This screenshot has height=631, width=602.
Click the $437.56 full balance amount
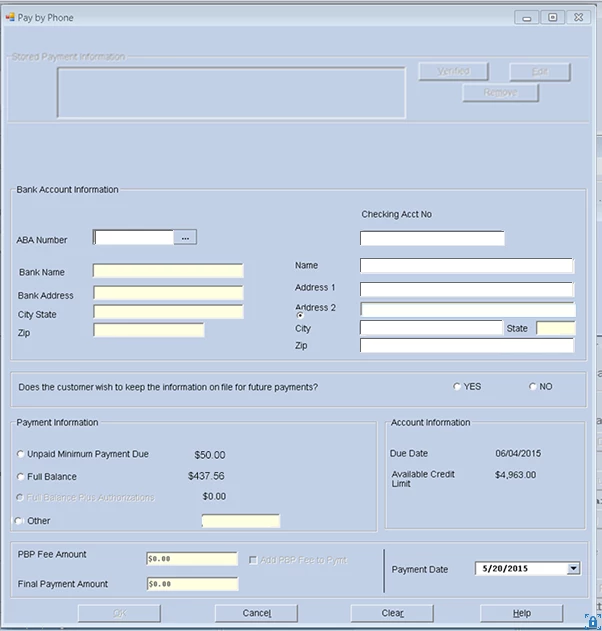pyautogui.click(x=206, y=476)
